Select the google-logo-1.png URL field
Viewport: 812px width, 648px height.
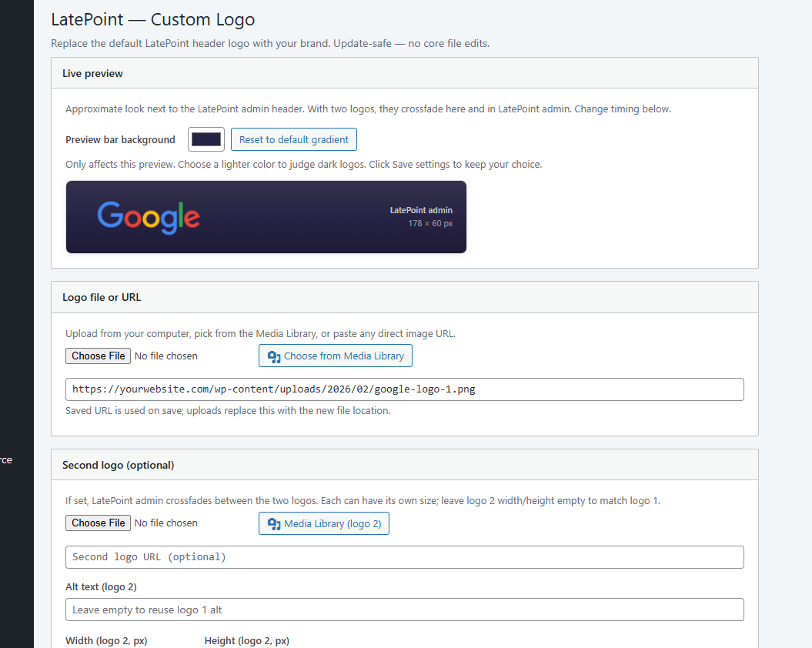[404, 389]
